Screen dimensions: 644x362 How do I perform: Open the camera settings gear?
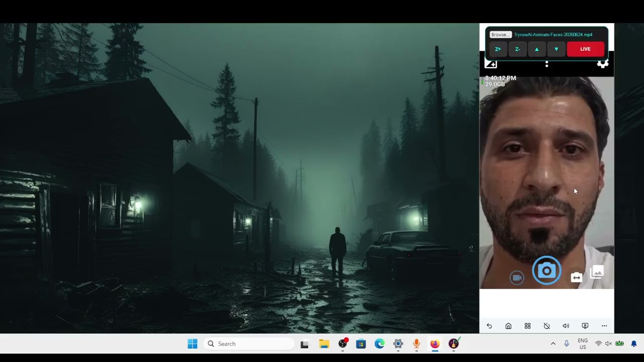(x=602, y=63)
